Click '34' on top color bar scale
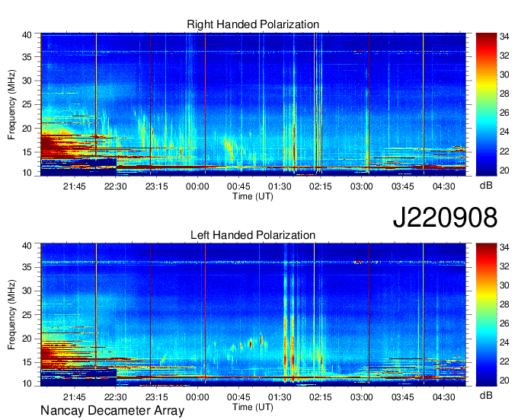The image size is (518, 420). [504, 37]
